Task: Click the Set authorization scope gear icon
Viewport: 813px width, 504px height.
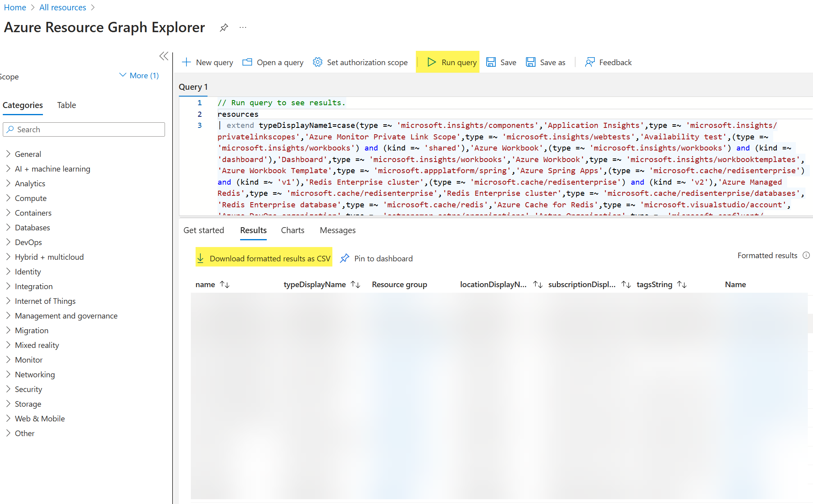Action: point(317,62)
